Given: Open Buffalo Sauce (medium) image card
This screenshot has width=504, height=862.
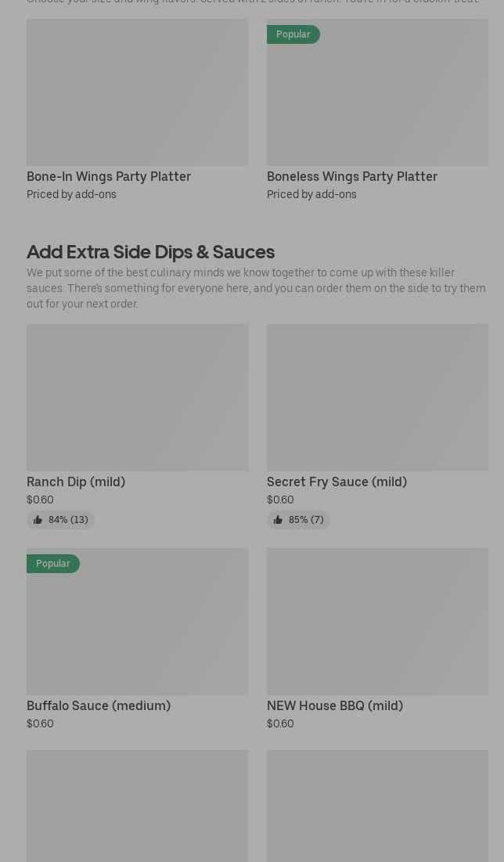Looking at the screenshot, I should [x=137, y=626].
